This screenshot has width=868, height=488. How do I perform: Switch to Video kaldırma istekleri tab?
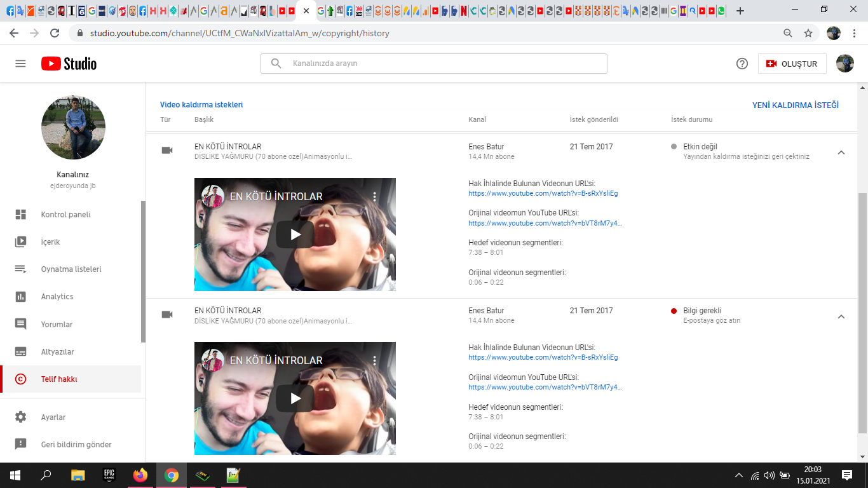click(x=201, y=105)
